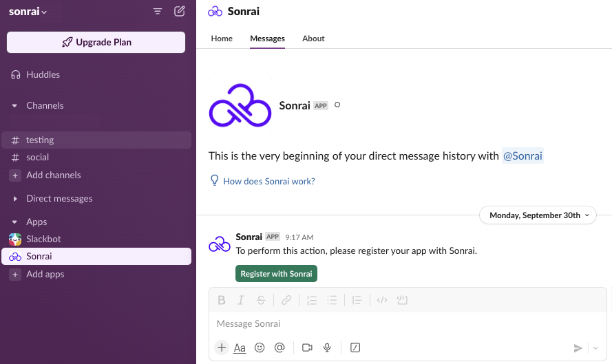Image resolution: width=612 pixels, height=364 pixels.
Task: Click the 9:17 AM message timestamp
Action: 299,237
